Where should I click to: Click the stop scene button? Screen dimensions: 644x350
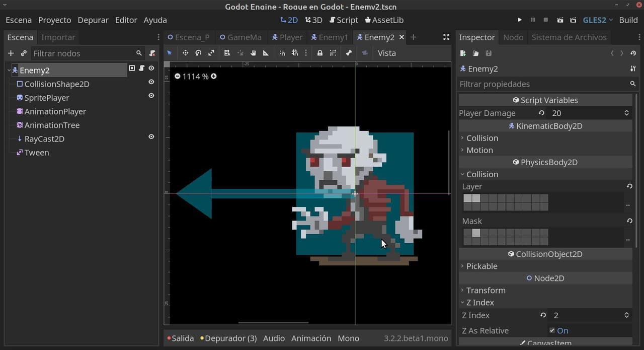pos(546,20)
